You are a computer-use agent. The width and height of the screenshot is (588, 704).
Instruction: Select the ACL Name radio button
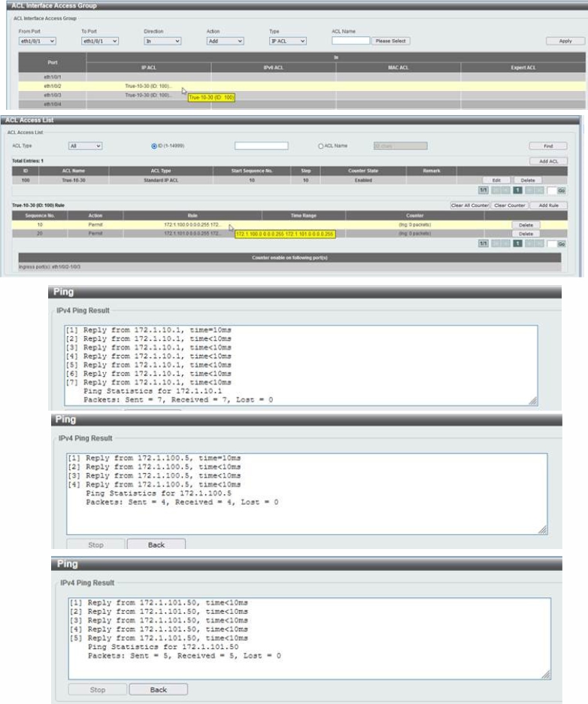click(320, 146)
